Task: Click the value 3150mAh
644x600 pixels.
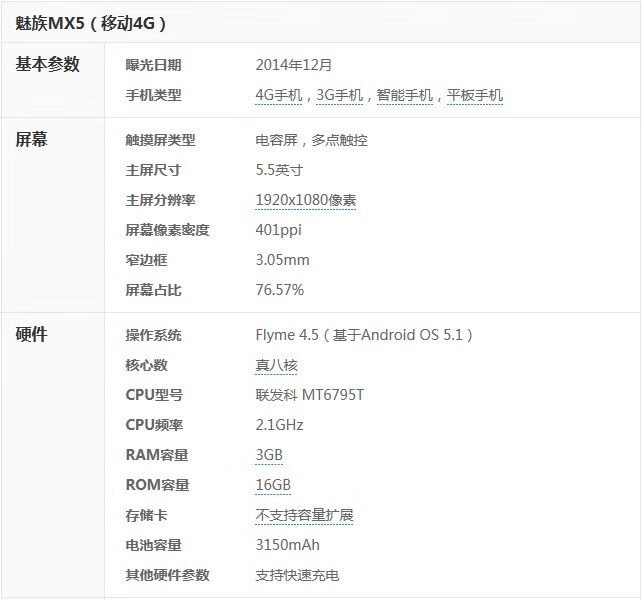Action: pyautogui.click(x=288, y=545)
